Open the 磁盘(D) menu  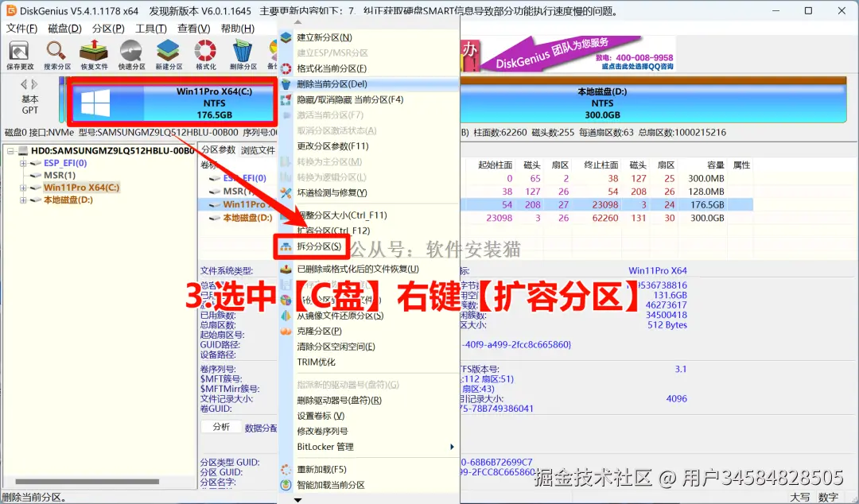(x=64, y=29)
